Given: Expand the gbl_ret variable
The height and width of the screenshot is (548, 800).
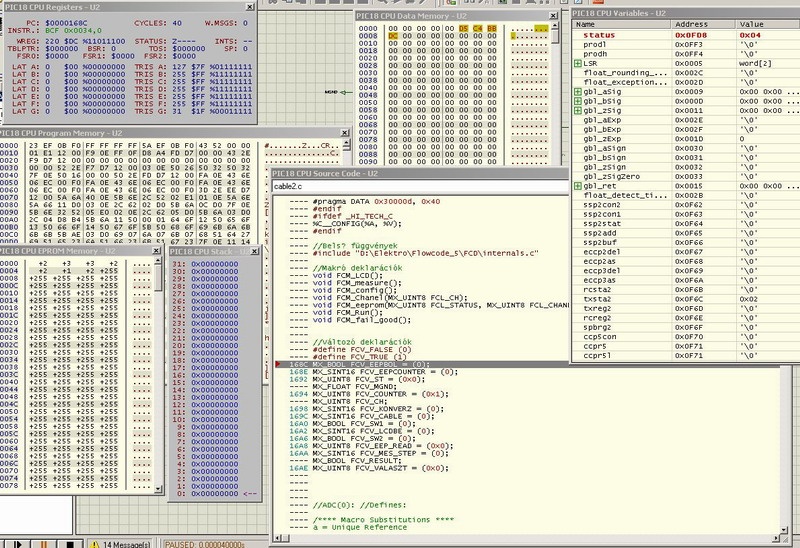Looking at the screenshot, I should coord(578,185).
